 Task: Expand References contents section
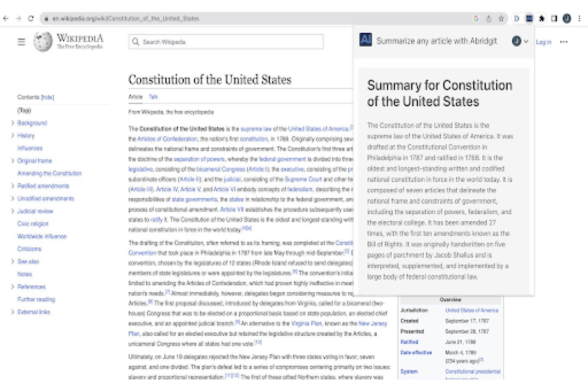(x=13, y=287)
